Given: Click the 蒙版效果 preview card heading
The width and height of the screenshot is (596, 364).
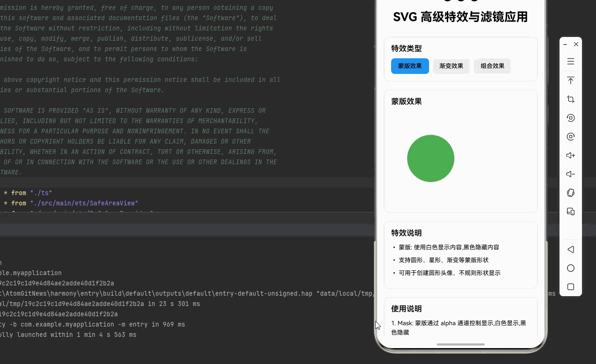Looking at the screenshot, I should pos(407,101).
